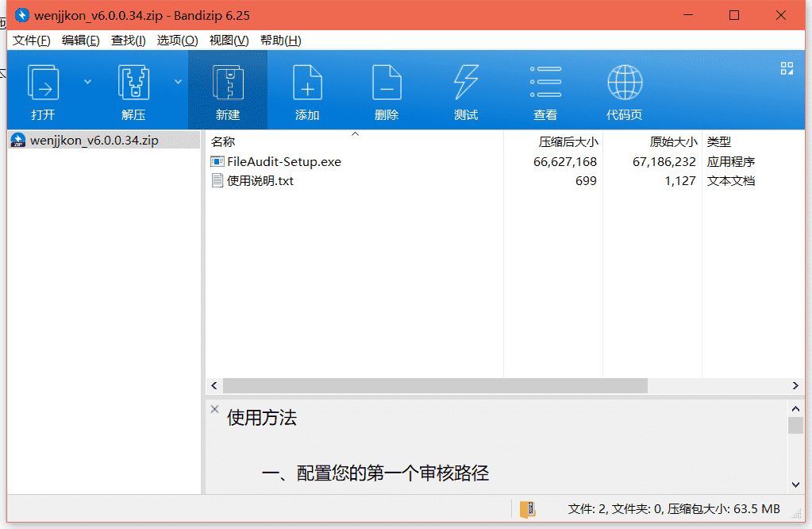The image size is (812, 529).
Task: Click the View (查看) list icon
Action: coord(545,82)
